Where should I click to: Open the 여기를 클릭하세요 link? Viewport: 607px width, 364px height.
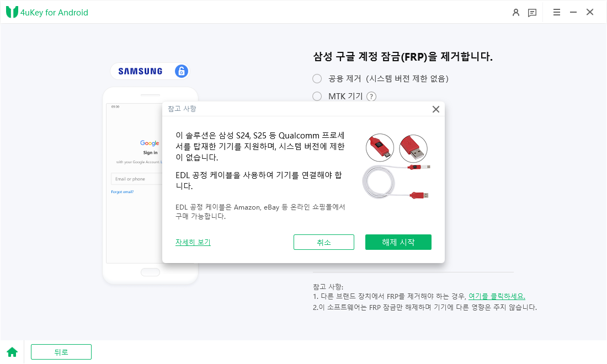(497, 296)
